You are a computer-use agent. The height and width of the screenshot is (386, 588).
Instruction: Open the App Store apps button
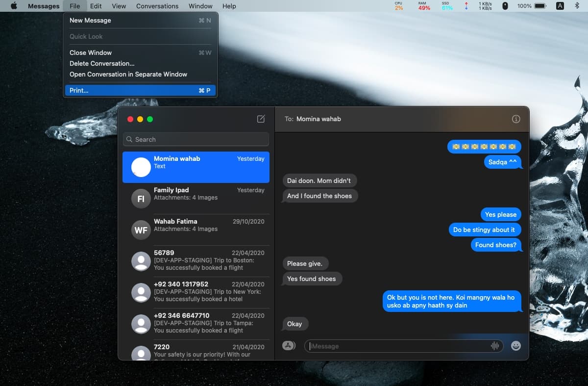pyautogui.click(x=289, y=346)
